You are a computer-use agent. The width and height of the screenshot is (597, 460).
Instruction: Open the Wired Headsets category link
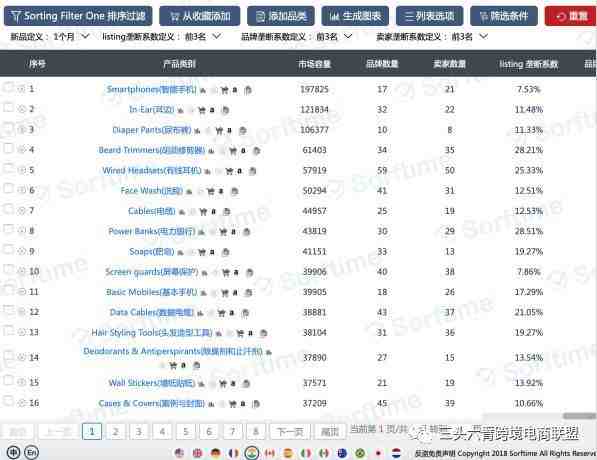[152, 170]
